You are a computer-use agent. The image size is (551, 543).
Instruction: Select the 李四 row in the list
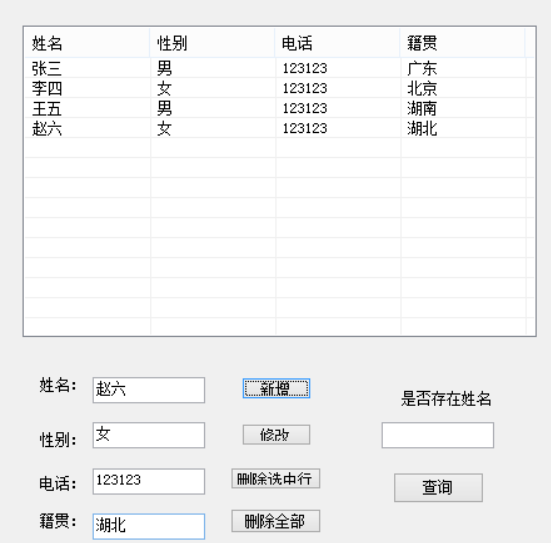pyautogui.click(x=279, y=88)
